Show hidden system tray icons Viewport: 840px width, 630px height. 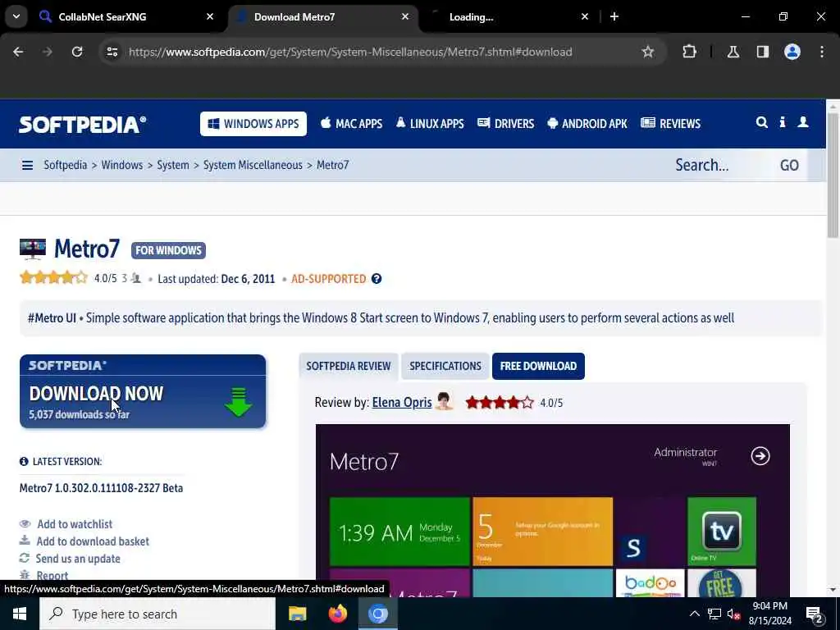694,614
